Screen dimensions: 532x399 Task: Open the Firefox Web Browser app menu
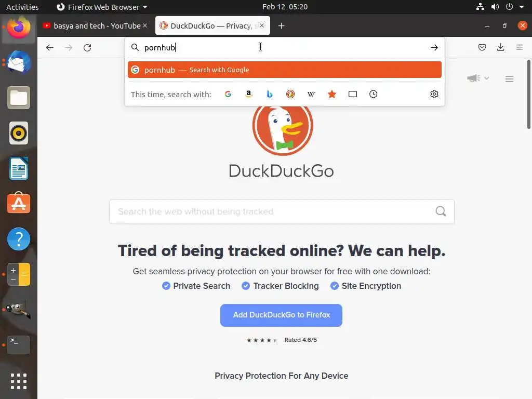click(x=102, y=7)
